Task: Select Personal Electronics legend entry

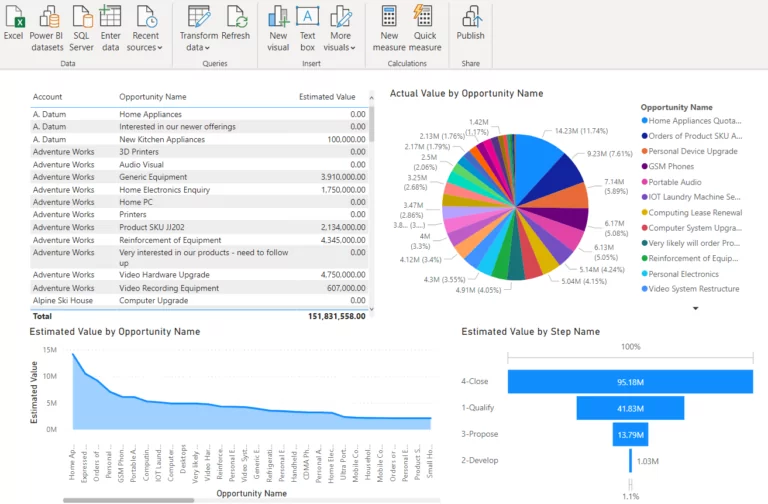Action: click(x=680, y=274)
